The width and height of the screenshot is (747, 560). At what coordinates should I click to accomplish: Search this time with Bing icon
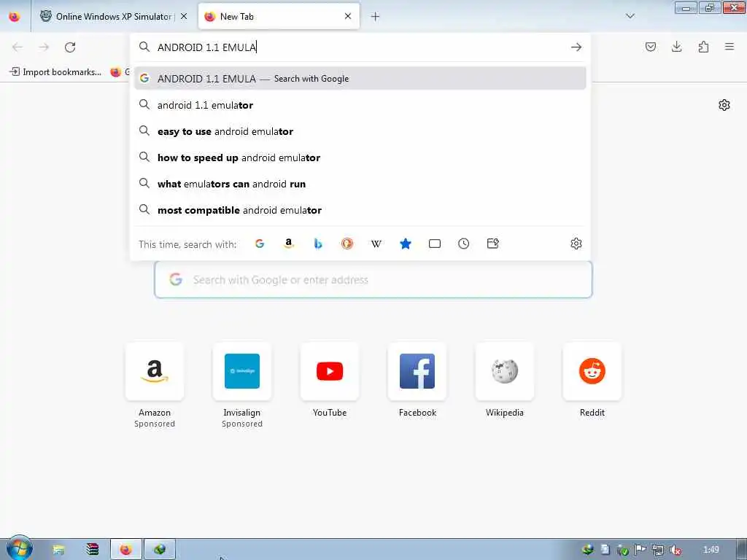(318, 244)
